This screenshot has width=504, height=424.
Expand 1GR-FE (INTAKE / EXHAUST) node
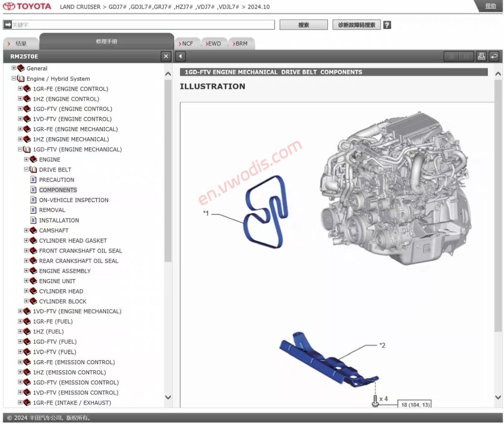pyautogui.click(x=20, y=402)
